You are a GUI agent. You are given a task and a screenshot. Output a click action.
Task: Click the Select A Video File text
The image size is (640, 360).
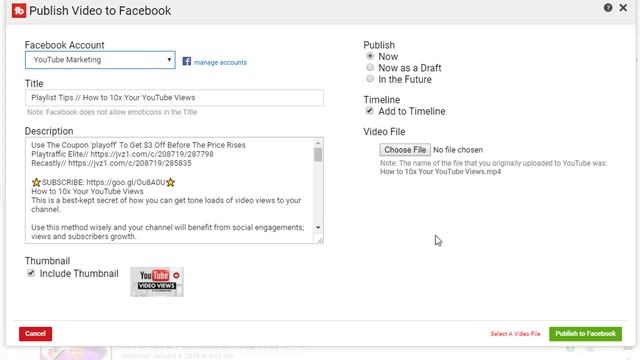pos(515,334)
